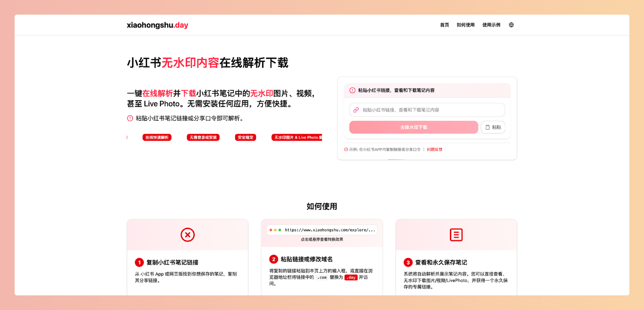Click the red .day badge in step 2 text
Viewport: 644px width, 310px height.
click(x=350, y=277)
